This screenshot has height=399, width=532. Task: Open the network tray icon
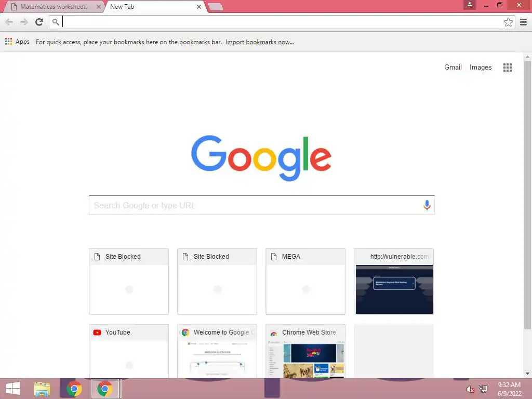(x=483, y=389)
